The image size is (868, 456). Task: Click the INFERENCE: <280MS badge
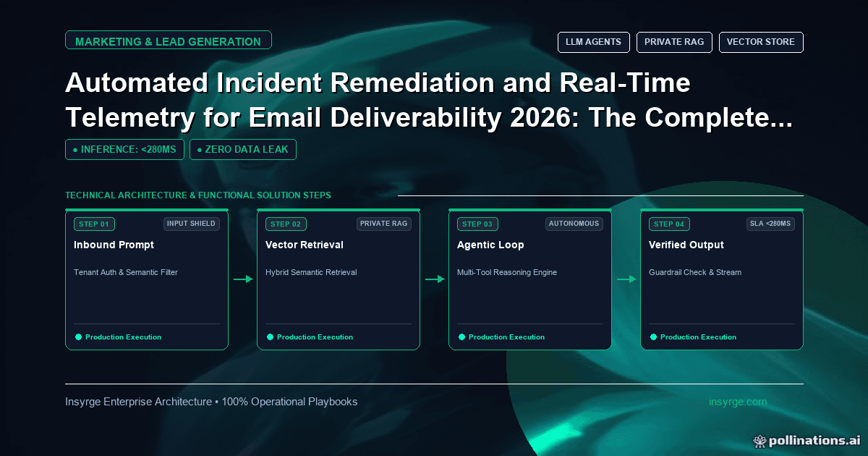[124, 149]
